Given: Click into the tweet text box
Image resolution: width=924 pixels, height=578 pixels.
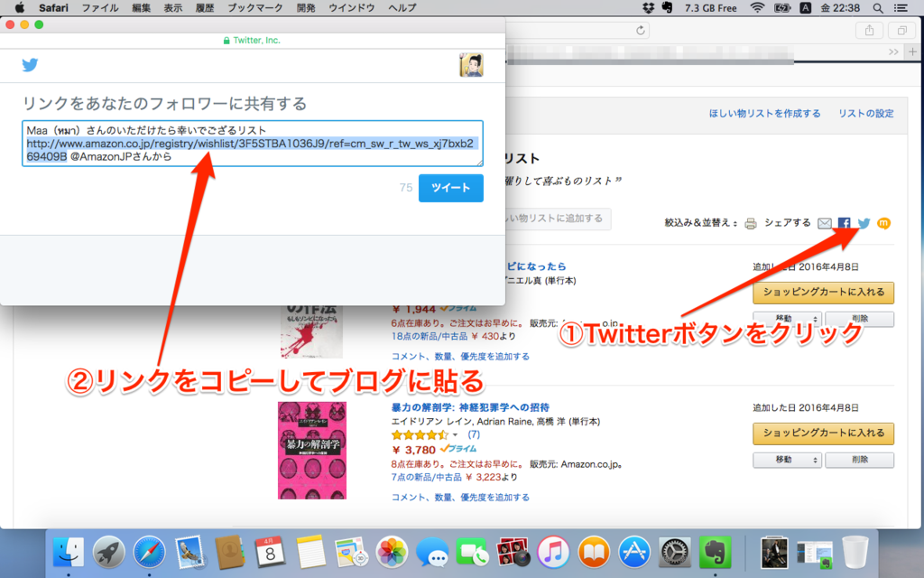Looking at the screenshot, I should coord(253,144).
